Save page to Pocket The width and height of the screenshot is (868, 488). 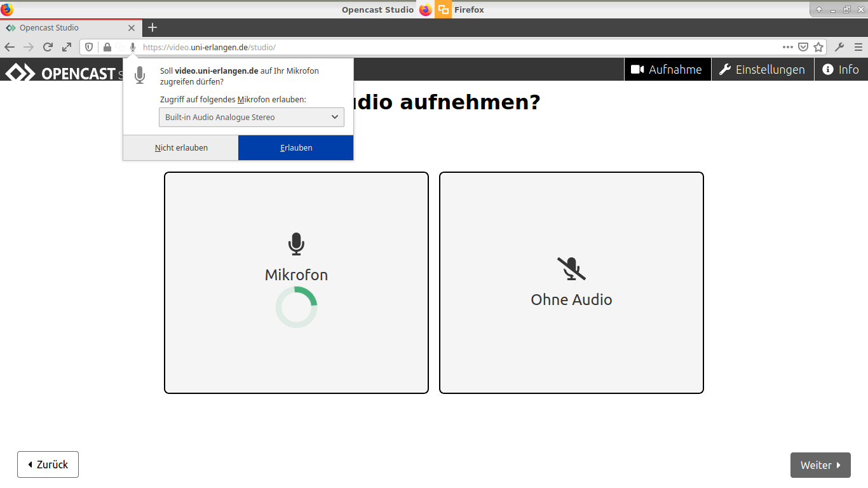coord(803,47)
